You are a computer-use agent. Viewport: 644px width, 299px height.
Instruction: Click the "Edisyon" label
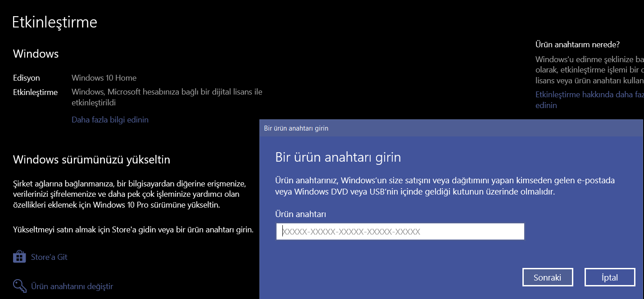coord(27,78)
